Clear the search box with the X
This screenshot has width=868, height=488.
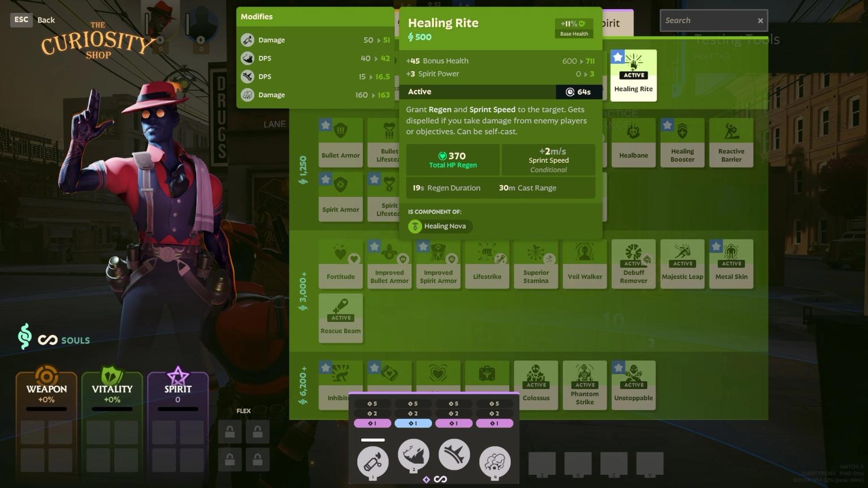(x=760, y=20)
